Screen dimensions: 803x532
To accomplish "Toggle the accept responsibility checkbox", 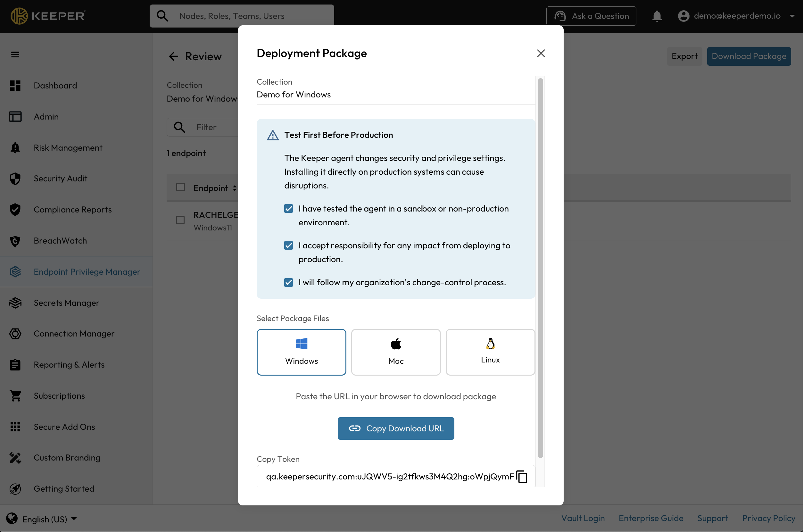I will [288, 245].
